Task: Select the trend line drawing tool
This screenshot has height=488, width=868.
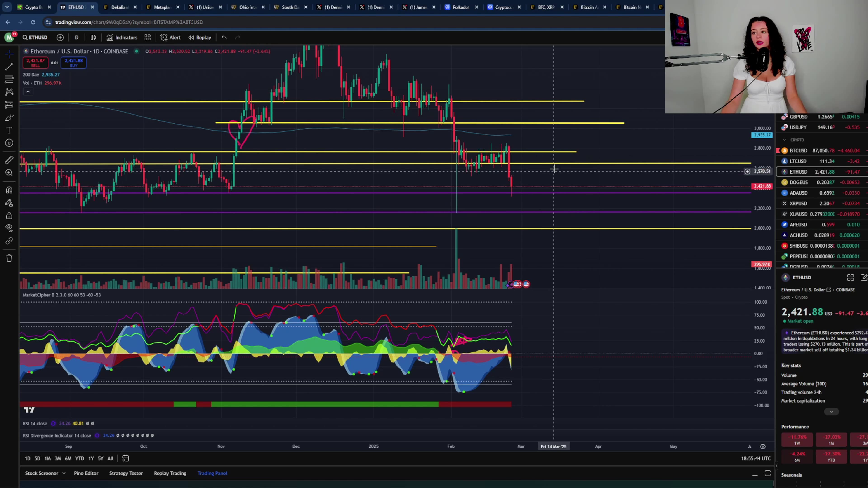Action: [x=9, y=67]
